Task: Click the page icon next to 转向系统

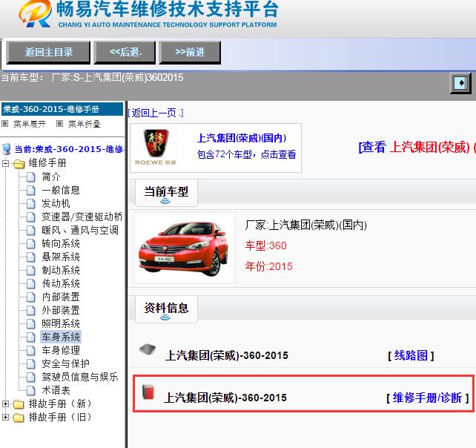Action: (x=31, y=243)
